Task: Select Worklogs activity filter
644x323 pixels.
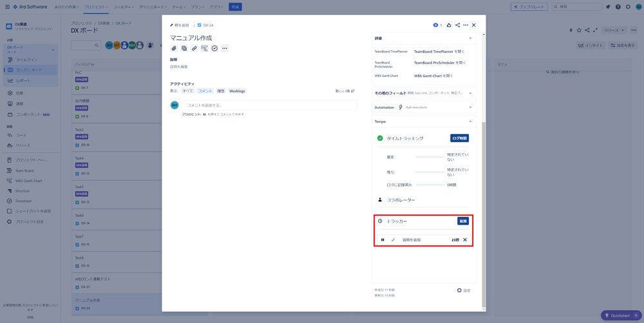Action: [x=237, y=91]
